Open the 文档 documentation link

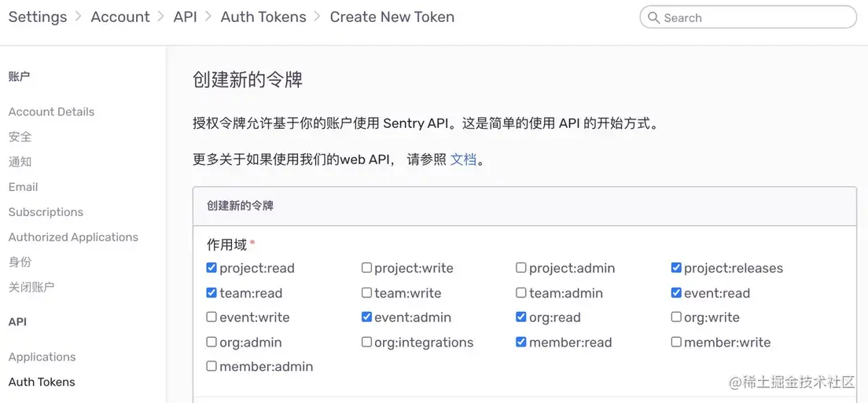pos(463,159)
